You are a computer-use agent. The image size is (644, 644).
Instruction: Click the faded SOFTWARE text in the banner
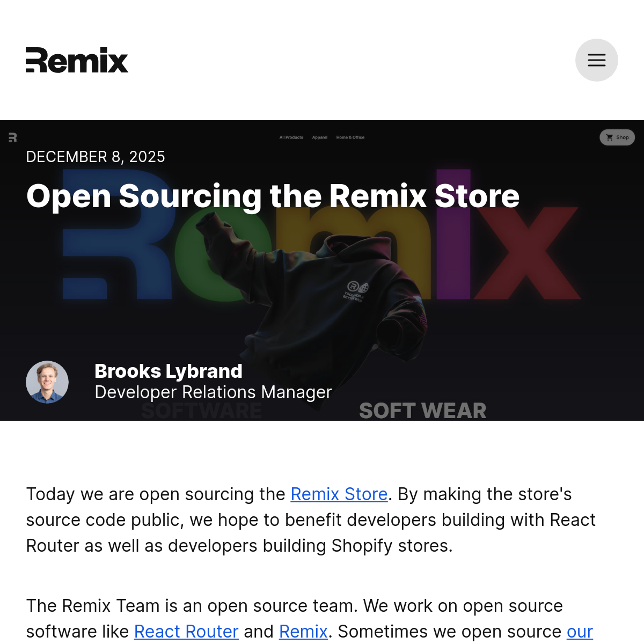[201, 412]
